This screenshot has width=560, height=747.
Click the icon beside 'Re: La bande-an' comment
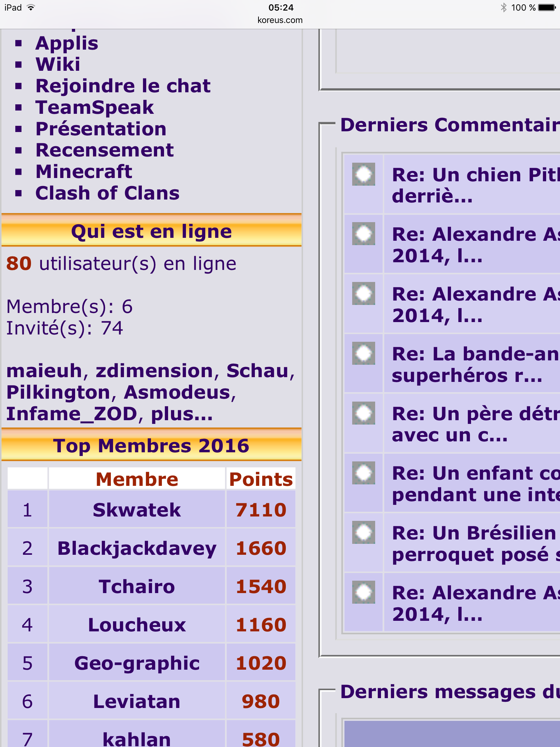click(x=363, y=353)
